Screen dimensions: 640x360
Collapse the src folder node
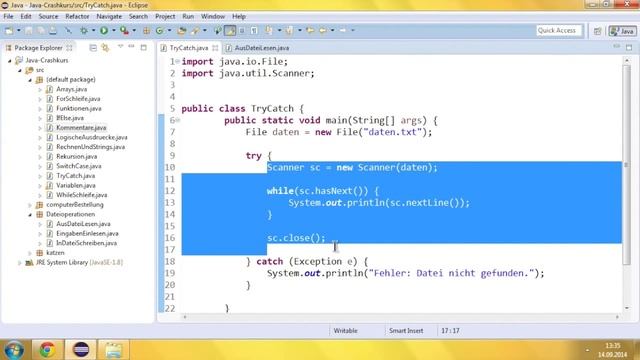click(20, 70)
